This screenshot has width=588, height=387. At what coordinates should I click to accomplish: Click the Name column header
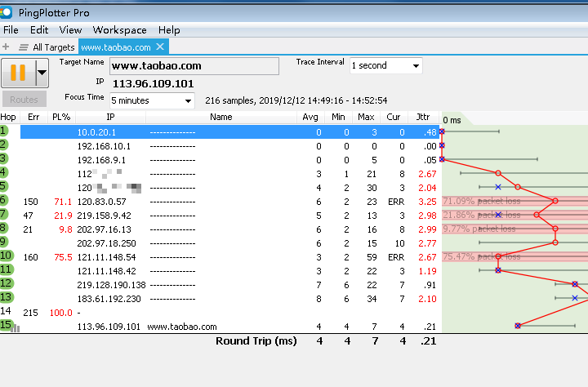pyautogui.click(x=220, y=117)
